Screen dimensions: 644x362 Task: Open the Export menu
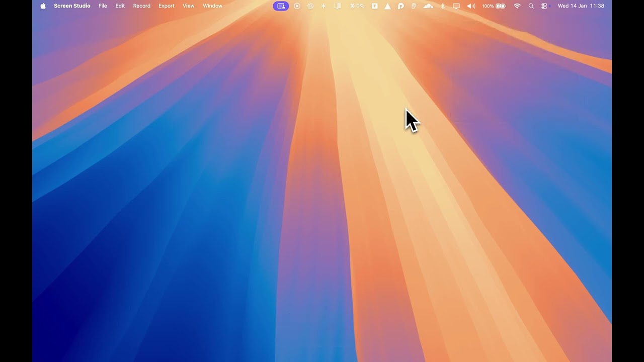(x=166, y=6)
